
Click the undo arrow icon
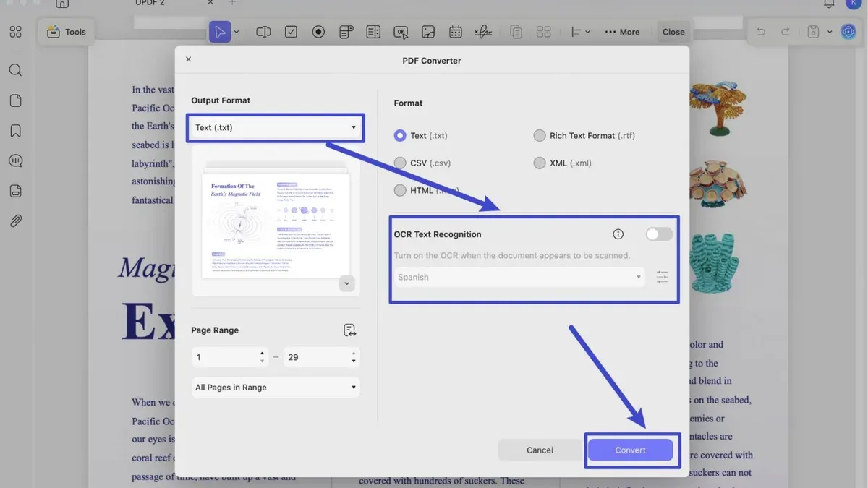[x=760, y=32]
